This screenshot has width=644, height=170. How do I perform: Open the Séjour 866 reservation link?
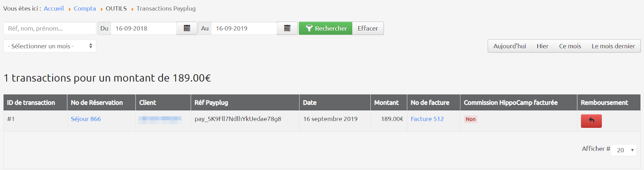pyautogui.click(x=86, y=119)
